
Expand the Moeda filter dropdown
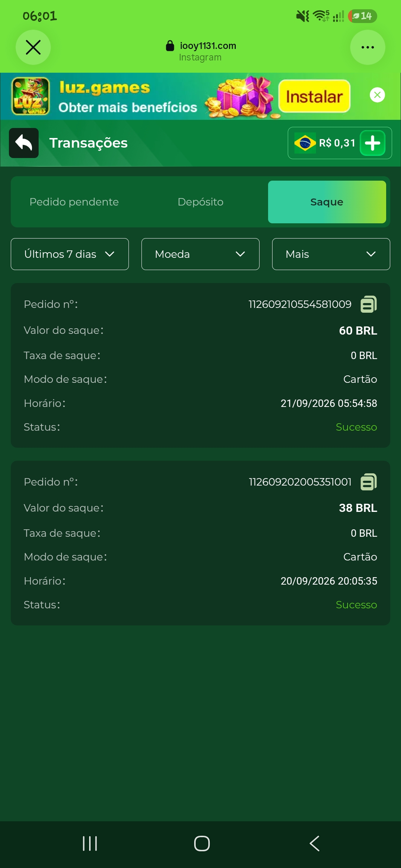click(x=200, y=254)
